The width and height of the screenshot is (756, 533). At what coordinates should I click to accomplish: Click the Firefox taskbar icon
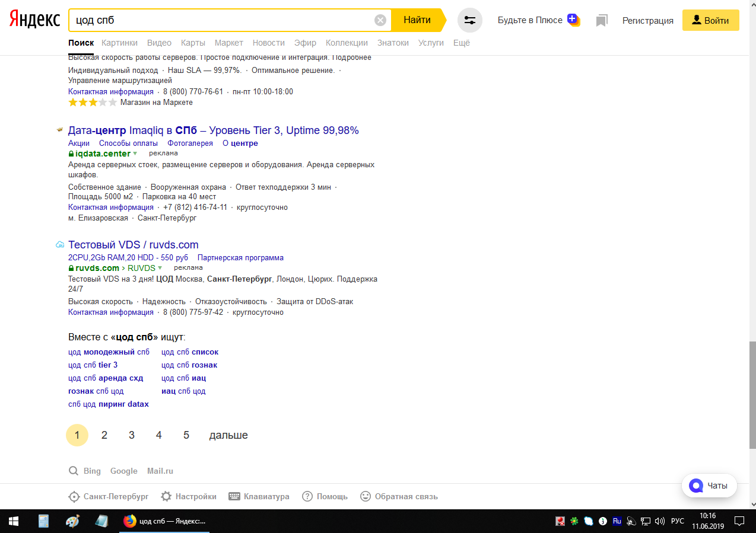(x=129, y=521)
